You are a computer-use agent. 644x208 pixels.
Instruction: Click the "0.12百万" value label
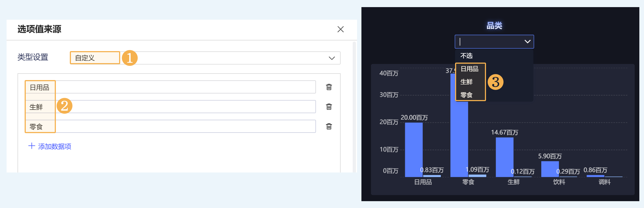point(523,171)
